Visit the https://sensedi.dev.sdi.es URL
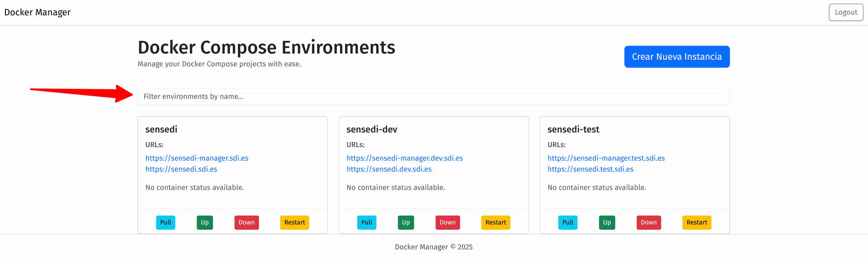The image size is (868, 259). pyautogui.click(x=389, y=169)
